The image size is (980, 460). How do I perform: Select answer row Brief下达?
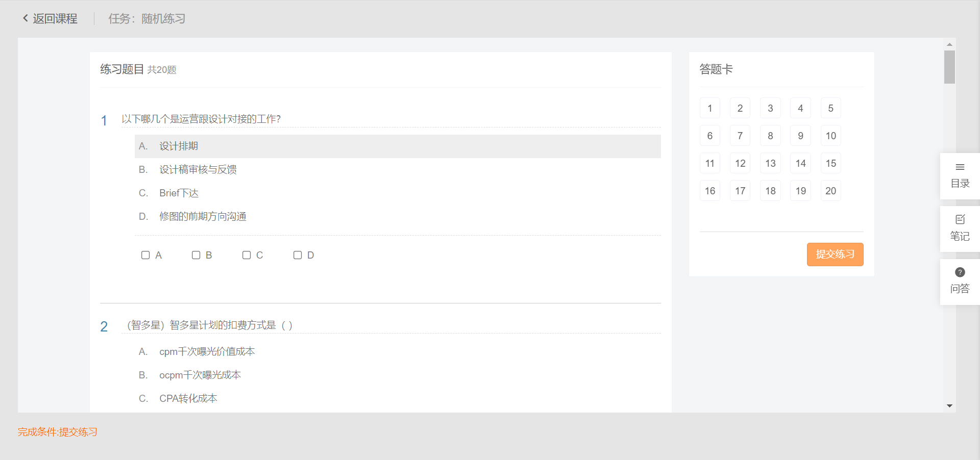pos(179,193)
